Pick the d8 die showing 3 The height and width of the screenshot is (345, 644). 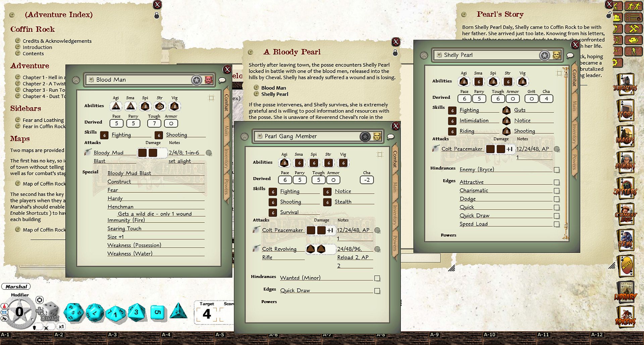(x=137, y=312)
